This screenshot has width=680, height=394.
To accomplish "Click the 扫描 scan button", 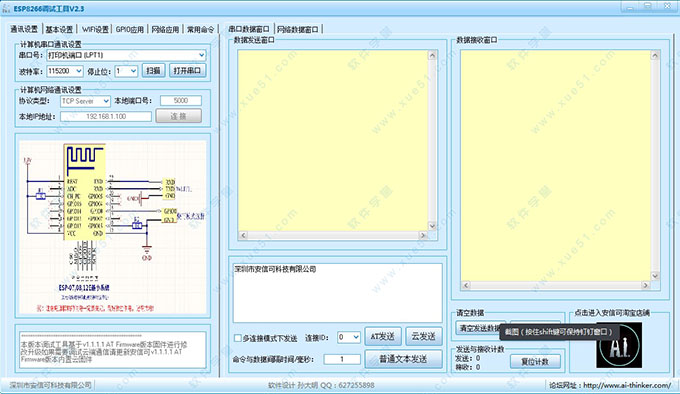I will pyautogui.click(x=154, y=70).
